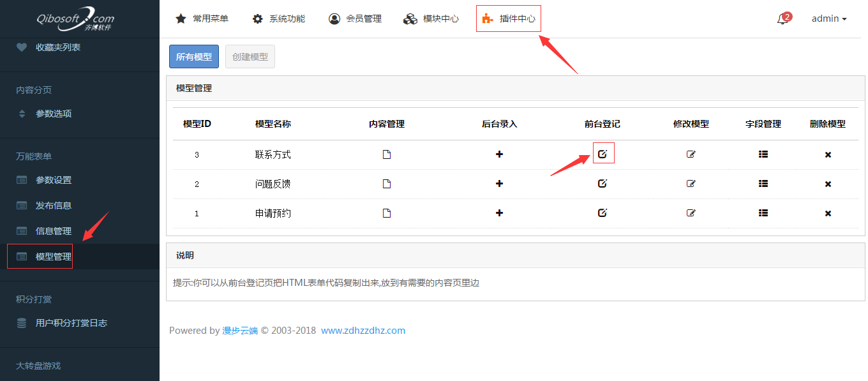The height and width of the screenshot is (381, 868).
Task: Open 用户积分打赏日志 in sidebar
Action: pos(71,323)
